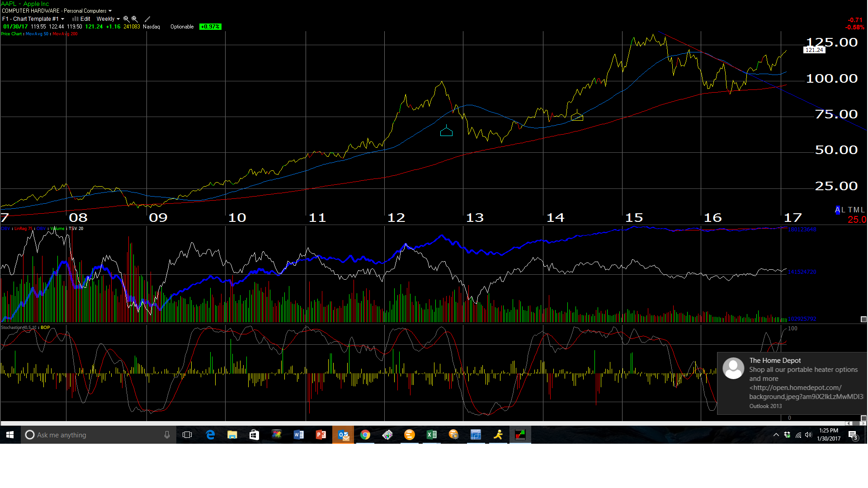
Task: Switch to the stock chart app in taskbar
Action: click(x=520, y=435)
